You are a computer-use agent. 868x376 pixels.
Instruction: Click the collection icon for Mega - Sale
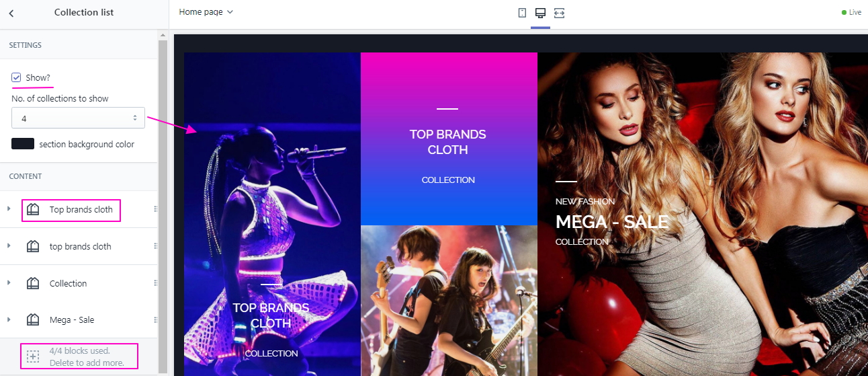33,320
